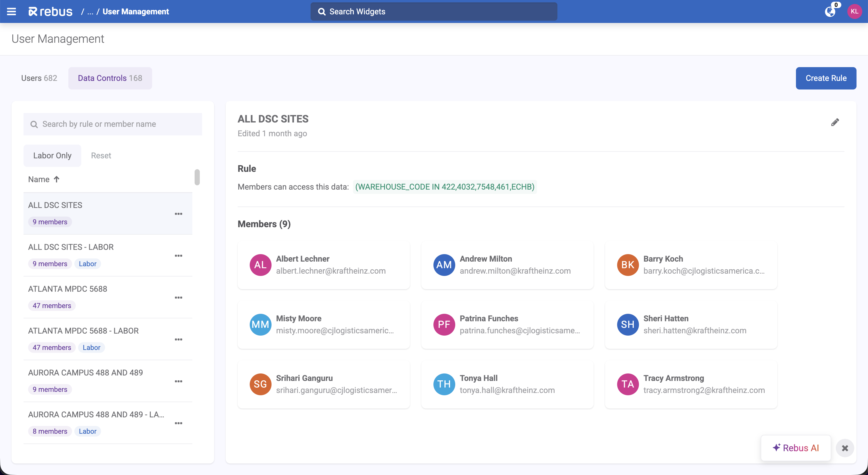Image resolution: width=868 pixels, height=475 pixels.
Task: Open the KL user avatar menu
Action: point(855,11)
